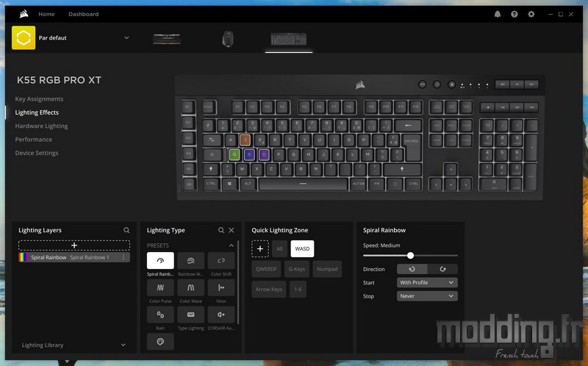
Task: Choose the Color Pulse preset
Action: (160, 287)
